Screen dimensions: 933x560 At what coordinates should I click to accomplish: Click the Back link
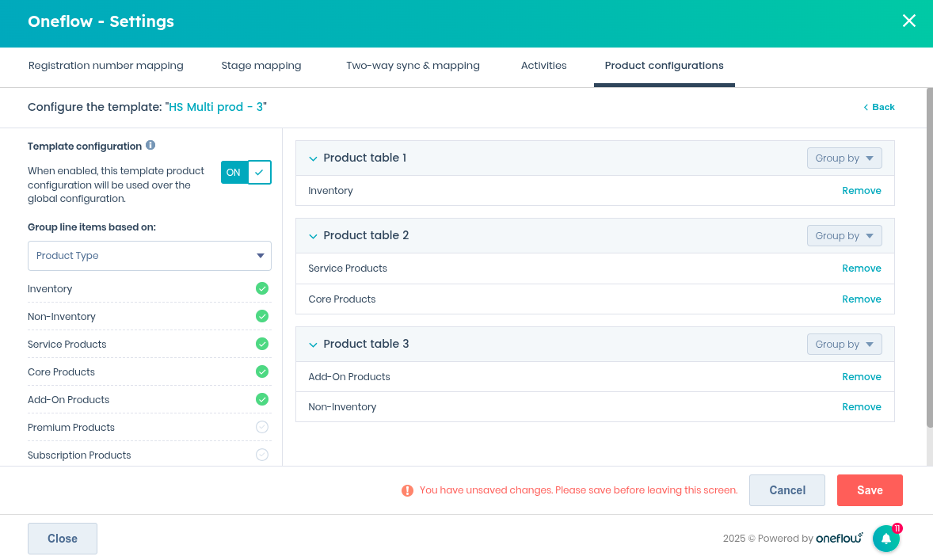(x=879, y=107)
